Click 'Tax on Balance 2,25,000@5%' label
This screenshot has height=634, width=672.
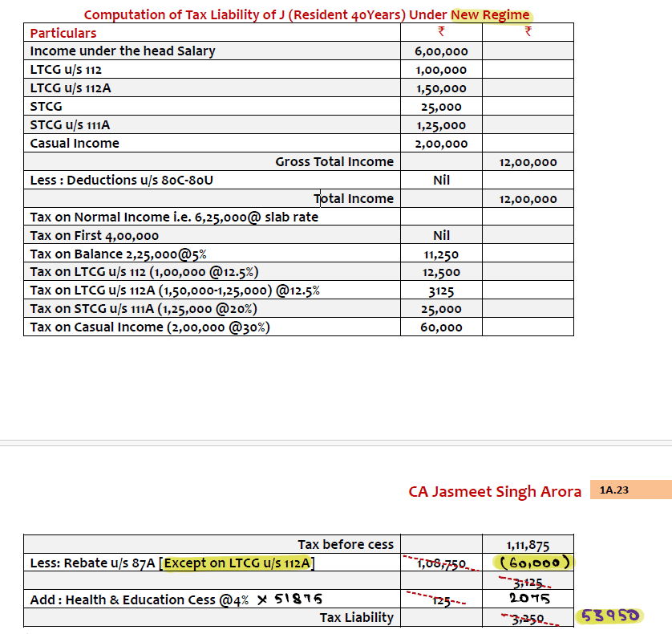click(x=119, y=254)
